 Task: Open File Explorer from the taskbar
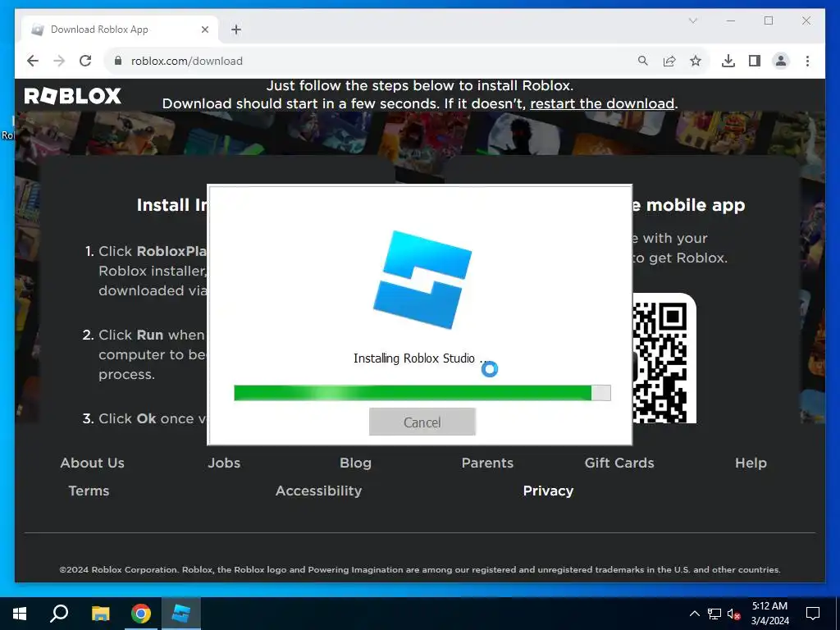(100, 614)
